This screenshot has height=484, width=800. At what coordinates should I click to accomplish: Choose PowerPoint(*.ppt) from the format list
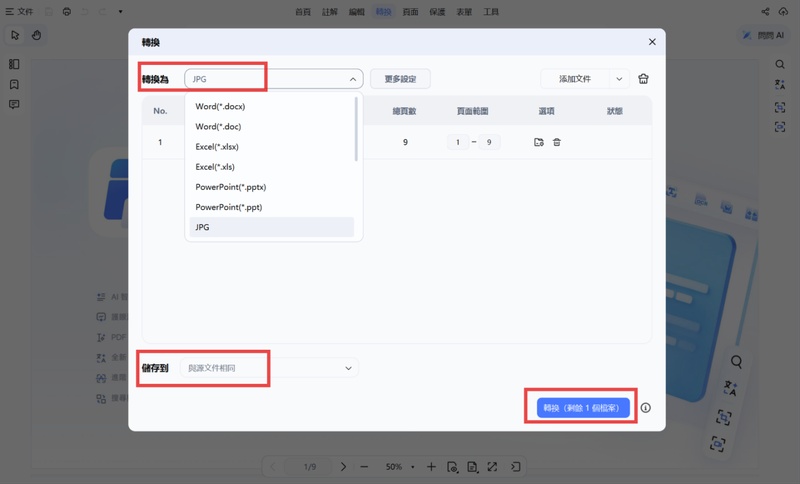pos(271,207)
